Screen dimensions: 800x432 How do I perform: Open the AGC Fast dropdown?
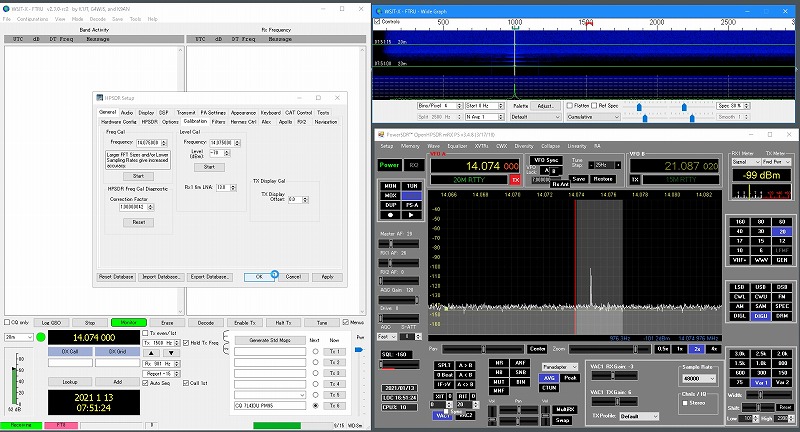[x=387, y=337]
